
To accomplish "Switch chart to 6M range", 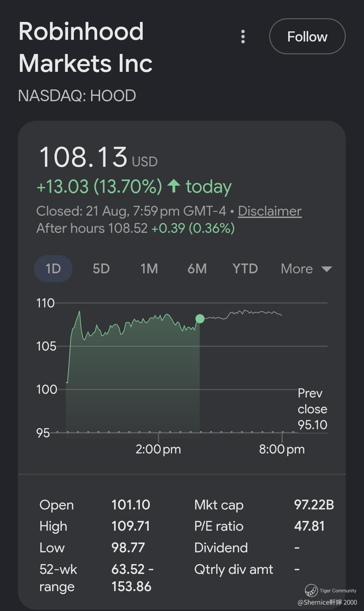I will (x=197, y=269).
